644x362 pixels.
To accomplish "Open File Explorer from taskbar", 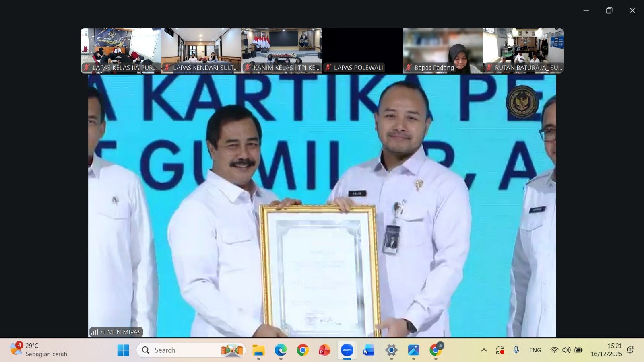I will coord(258,350).
